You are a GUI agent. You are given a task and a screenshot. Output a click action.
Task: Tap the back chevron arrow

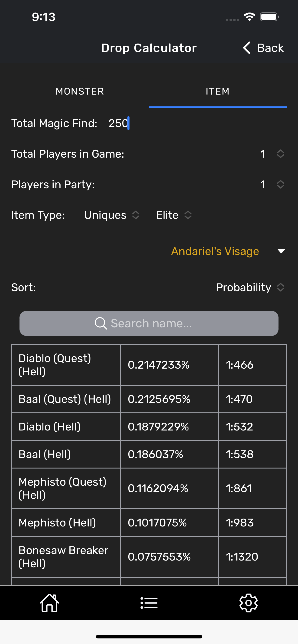[x=246, y=48]
